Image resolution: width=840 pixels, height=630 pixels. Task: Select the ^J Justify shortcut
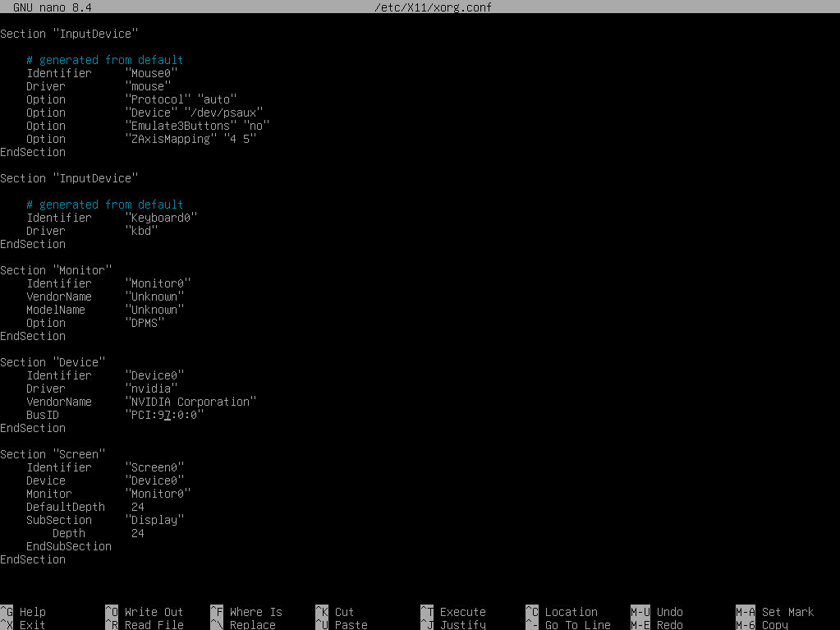click(452, 624)
